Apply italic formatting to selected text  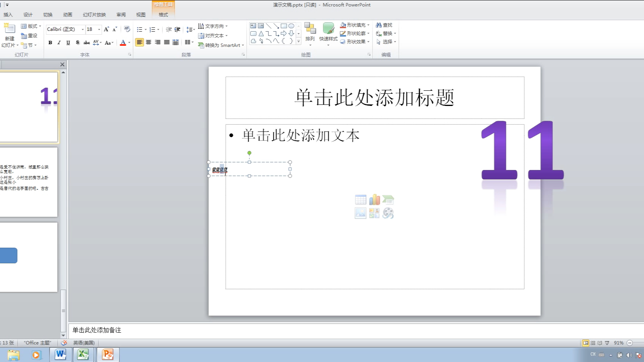[x=59, y=43]
